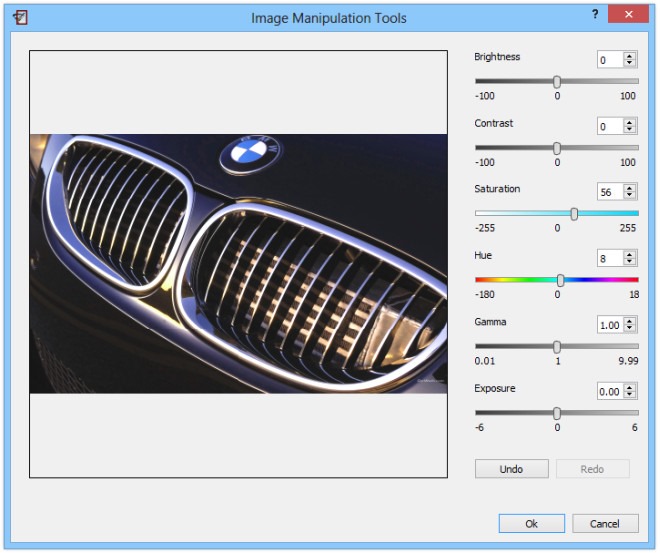Screen dimensions: 660x553
Task: Click the Contrast slider handle
Action: 557,148
